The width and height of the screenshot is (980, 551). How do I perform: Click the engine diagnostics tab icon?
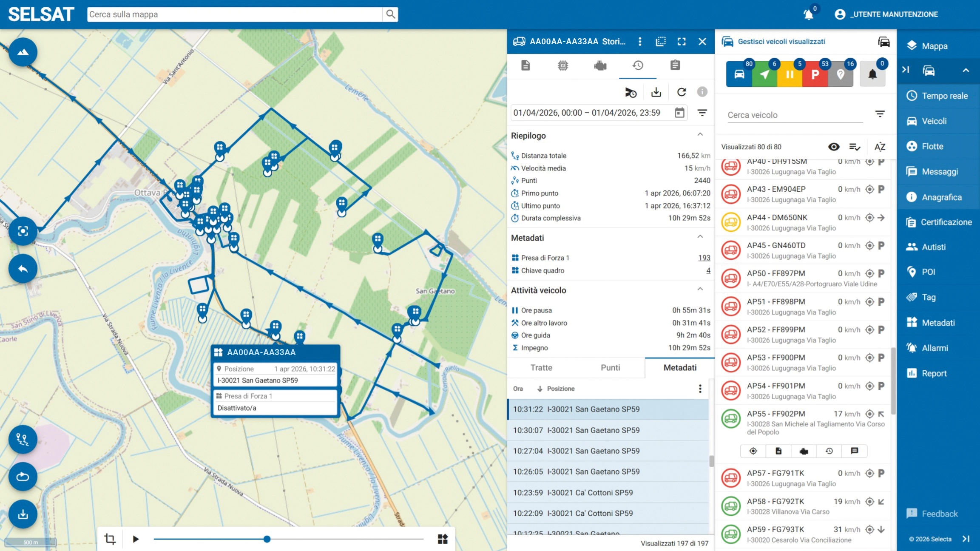600,65
